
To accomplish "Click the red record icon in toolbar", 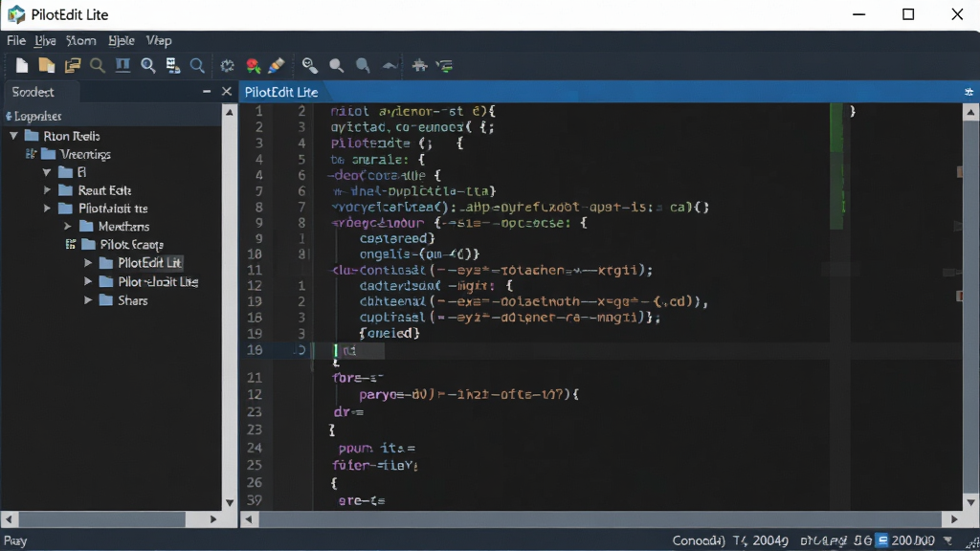I will tap(253, 66).
